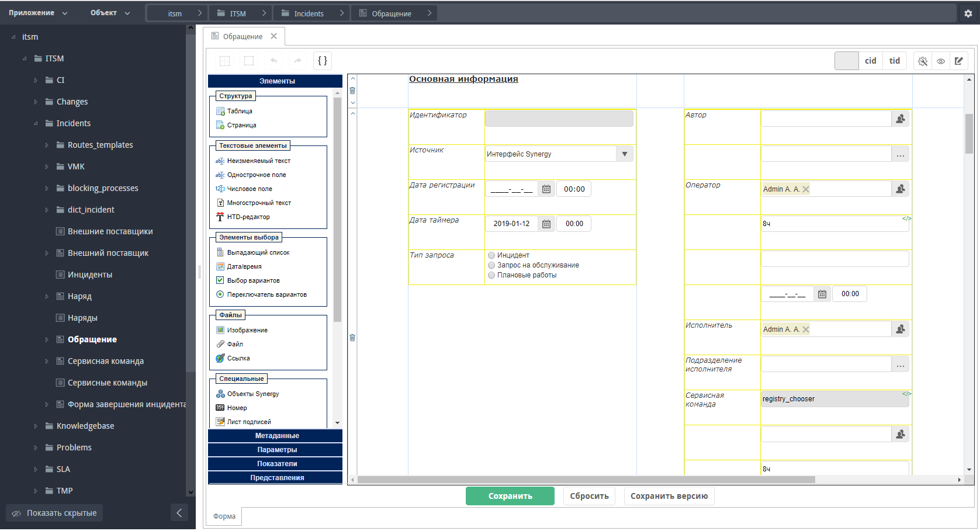The width and height of the screenshot is (980, 531).
Task: Click the component settings gear icon near cid
Action: coord(923,61)
